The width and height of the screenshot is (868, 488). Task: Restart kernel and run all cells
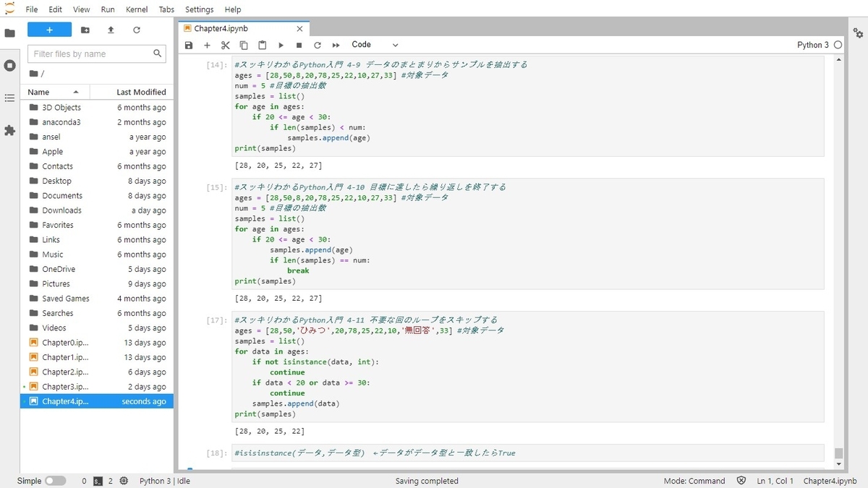[x=336, y=45]
